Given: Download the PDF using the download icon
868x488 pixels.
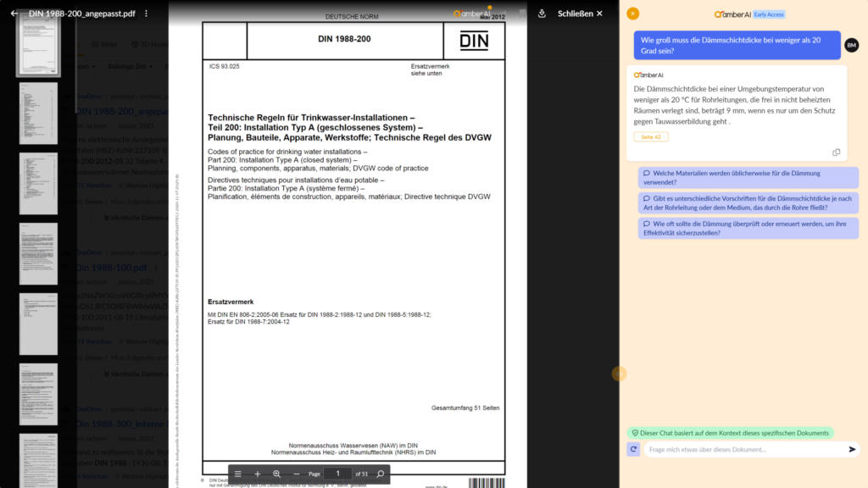Looking at the screenshot, I should (x=542, y=14).
